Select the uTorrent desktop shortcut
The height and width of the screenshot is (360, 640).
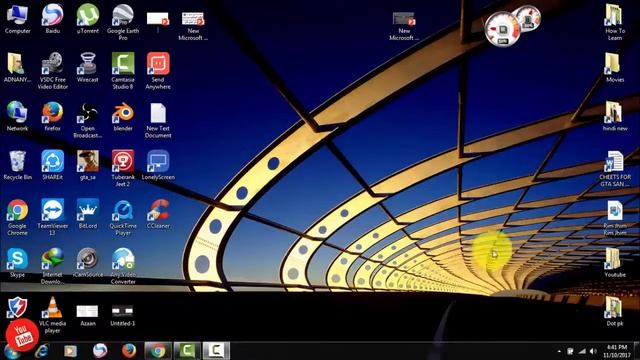pos(88,19)
